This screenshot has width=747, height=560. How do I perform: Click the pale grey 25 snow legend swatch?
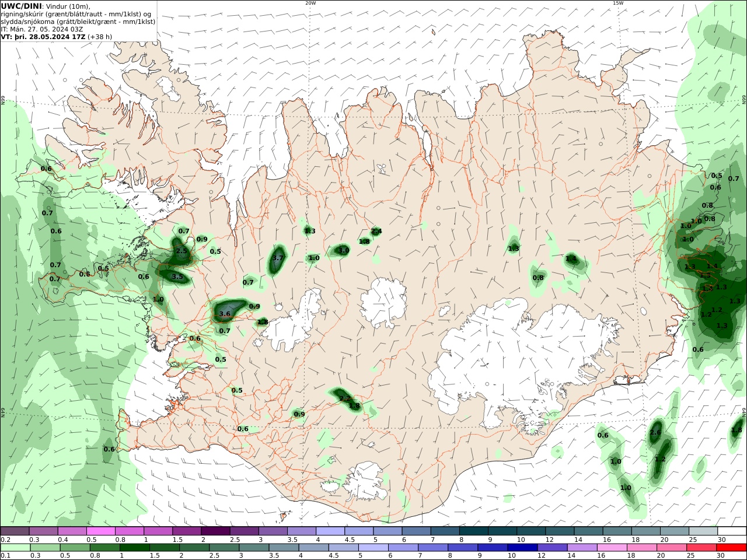click(703, 531)
